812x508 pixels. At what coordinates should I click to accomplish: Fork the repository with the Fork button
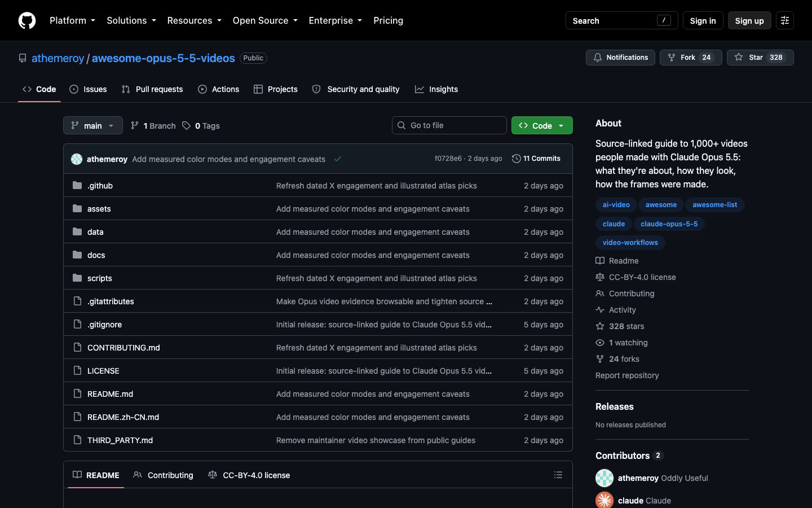[x=691, y=58]
